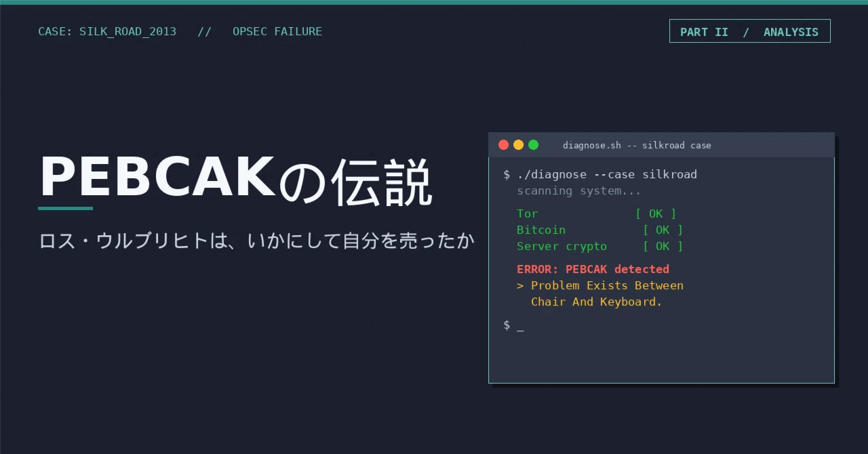Click the OK status next to Server crypto

[x=663, y=246]
